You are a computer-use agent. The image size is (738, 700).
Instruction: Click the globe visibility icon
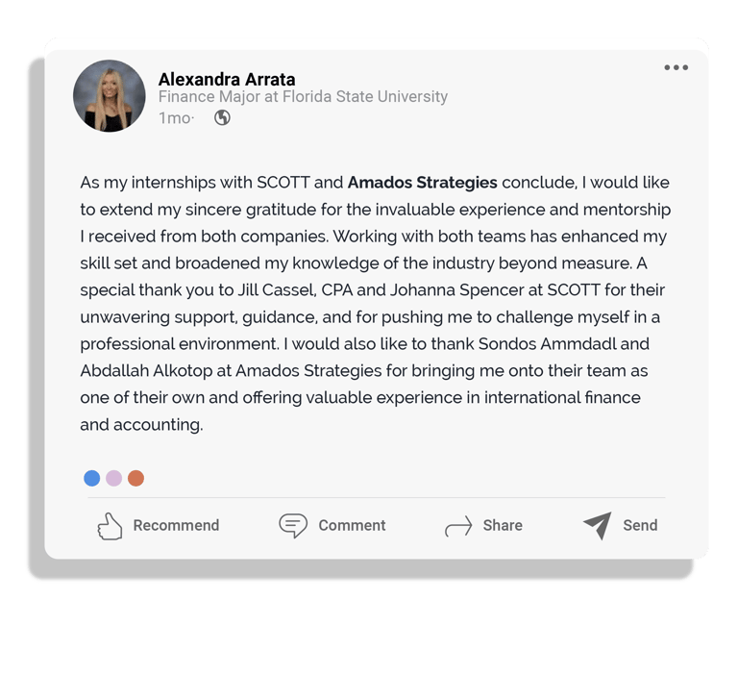point(222,117)
